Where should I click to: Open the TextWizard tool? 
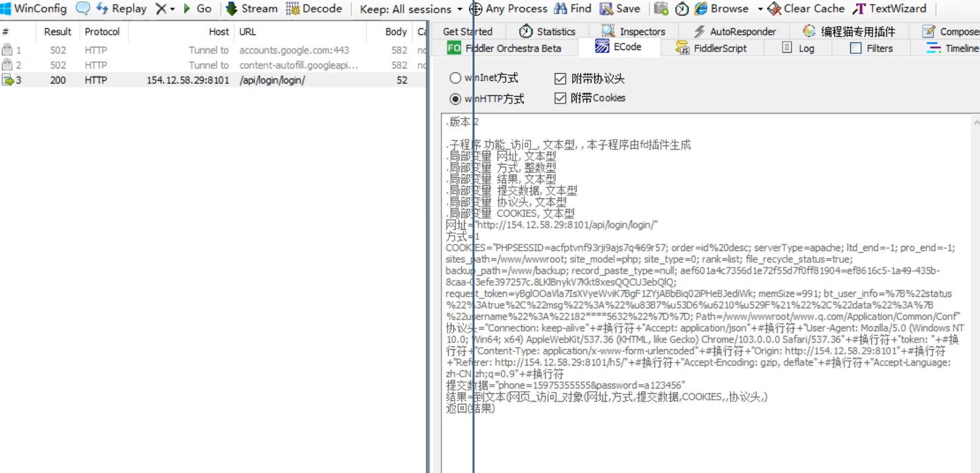point(890,9)
